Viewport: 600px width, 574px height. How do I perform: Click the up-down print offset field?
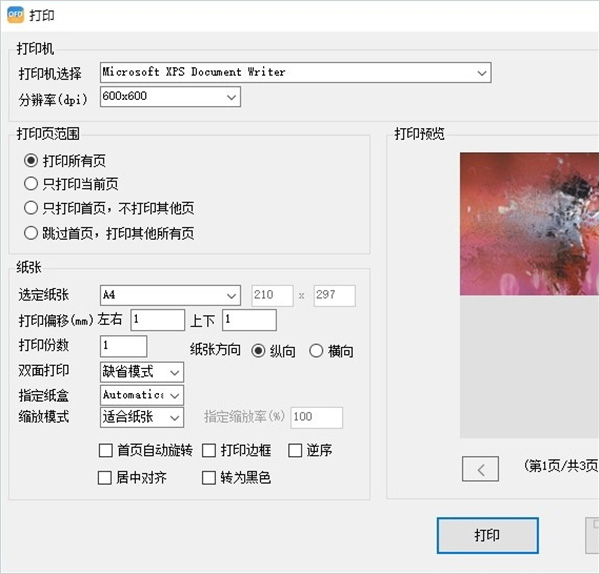[x=249, y=320]
